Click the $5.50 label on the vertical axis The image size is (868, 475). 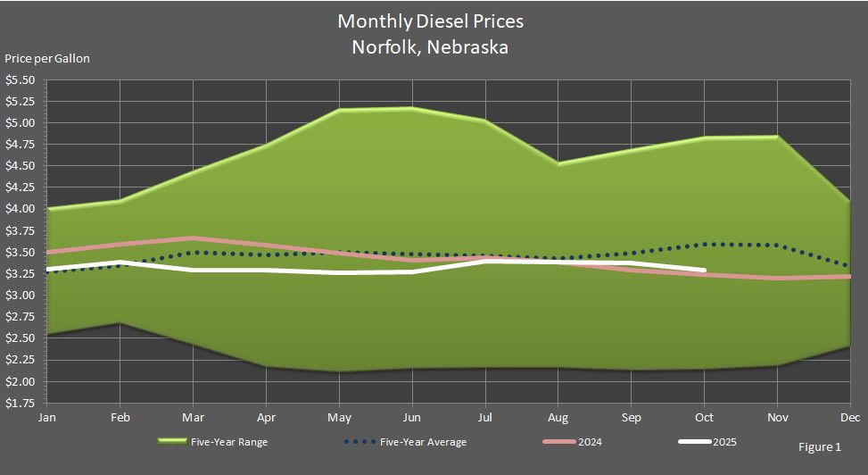(x=20, y=79)
